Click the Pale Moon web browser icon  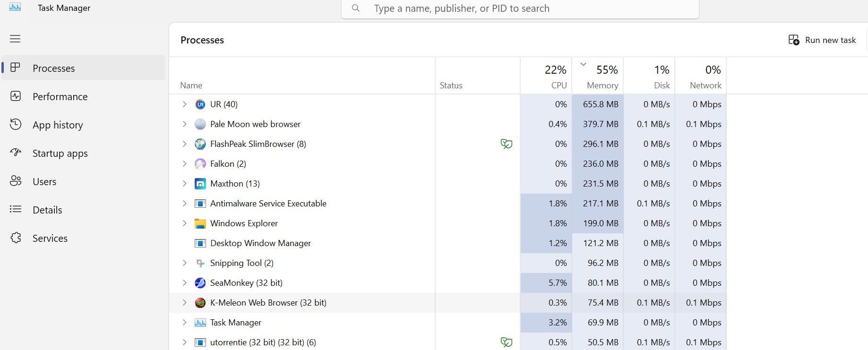coord(200,124)
